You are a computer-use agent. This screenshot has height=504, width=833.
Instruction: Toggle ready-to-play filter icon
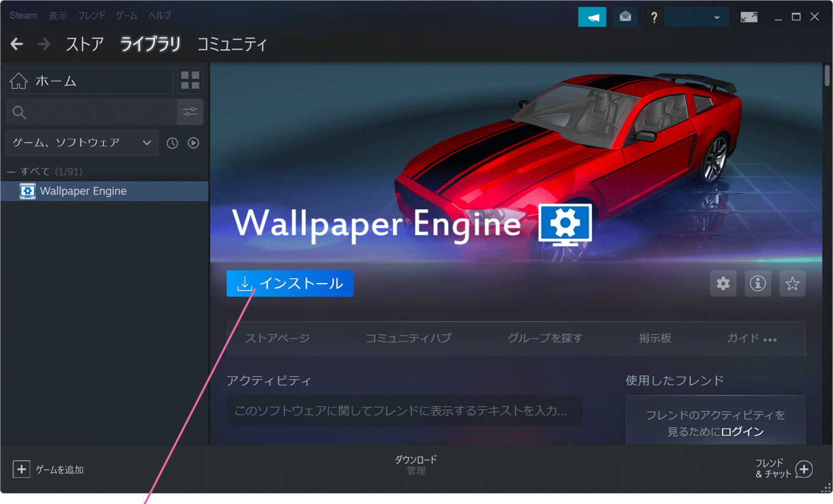pos(194,143)
